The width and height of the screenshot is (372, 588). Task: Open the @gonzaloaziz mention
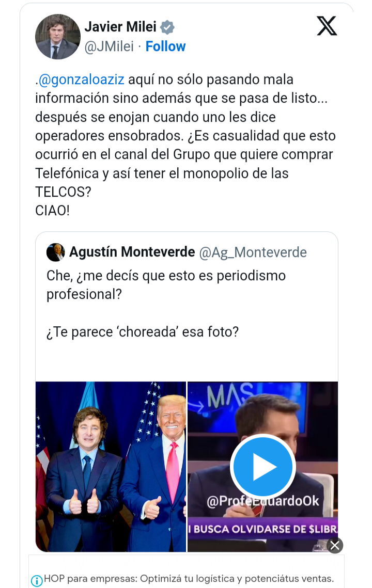click(82, 80)
